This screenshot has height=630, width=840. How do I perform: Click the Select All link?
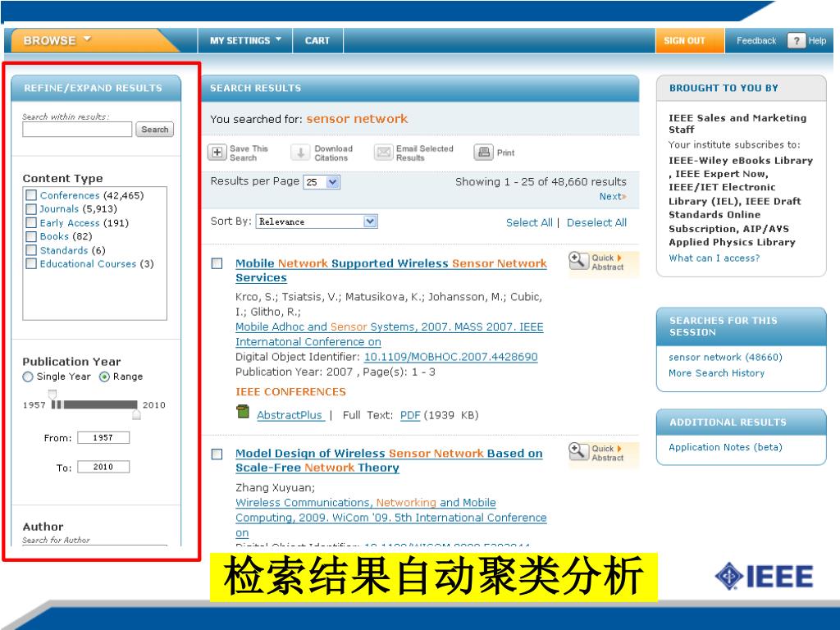(x=529, y=222)
